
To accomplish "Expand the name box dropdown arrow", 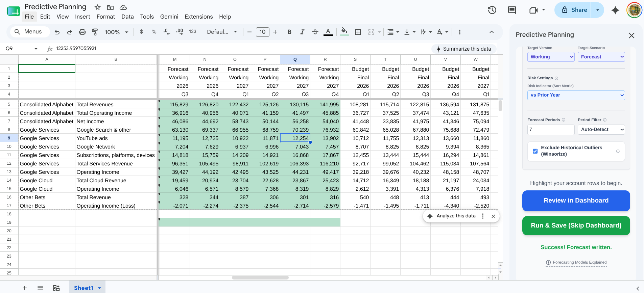I will (x=36, y=49).
